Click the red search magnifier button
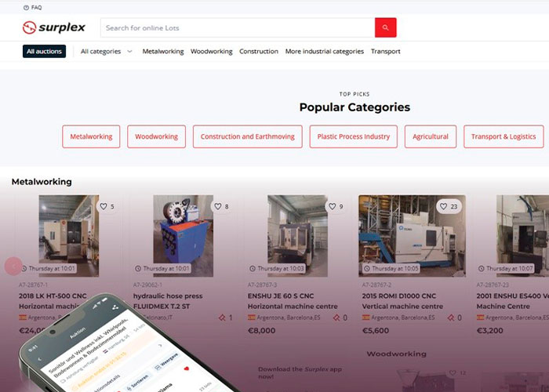Image resolution: width=549 pixels, height=392 pixels. (x=386, y=27)
